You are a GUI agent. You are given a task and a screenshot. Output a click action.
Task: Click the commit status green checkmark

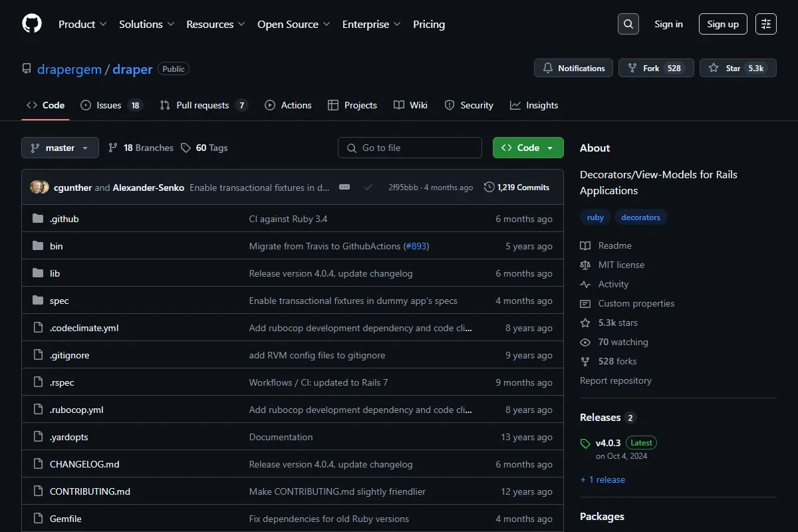tap(368, 188)
